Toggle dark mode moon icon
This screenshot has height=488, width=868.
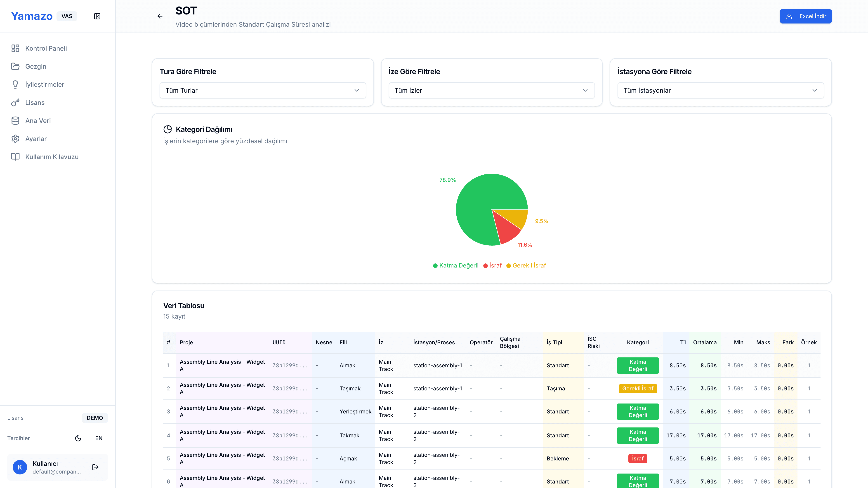[78, 438]
